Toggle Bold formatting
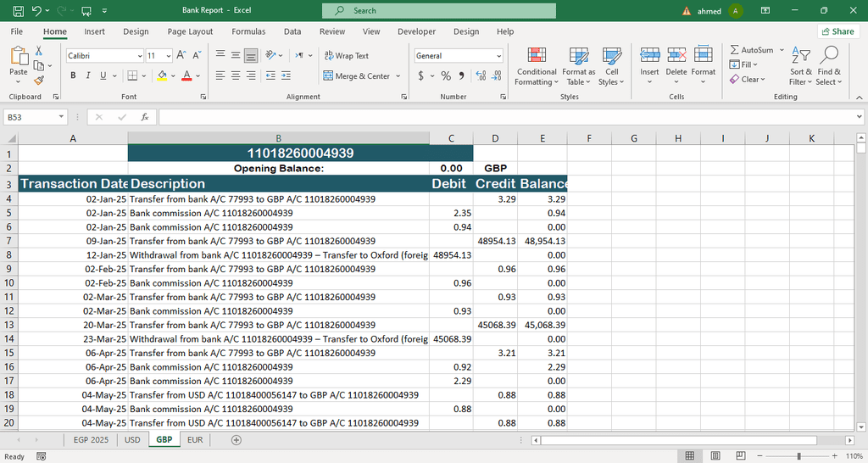This screenshot has width=868, height=463. 74,75
